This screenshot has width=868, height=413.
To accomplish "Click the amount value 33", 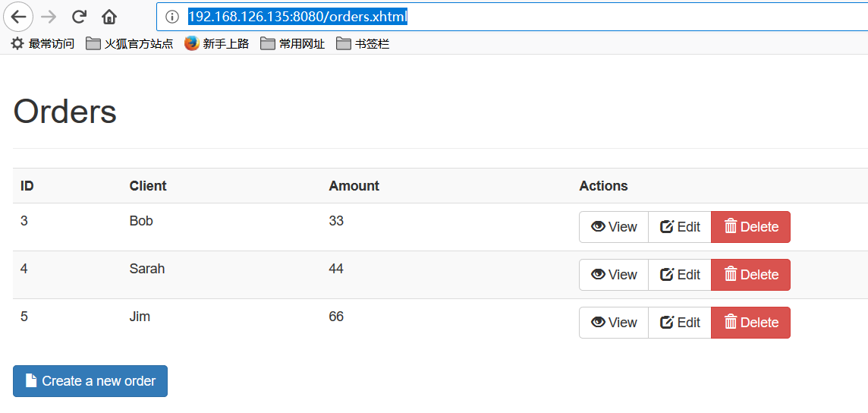I will (x=336, y=221).
